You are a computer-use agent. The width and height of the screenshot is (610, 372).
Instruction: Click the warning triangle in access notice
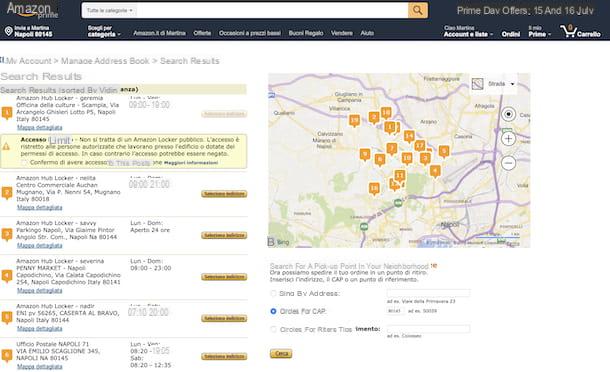point(6,147)
